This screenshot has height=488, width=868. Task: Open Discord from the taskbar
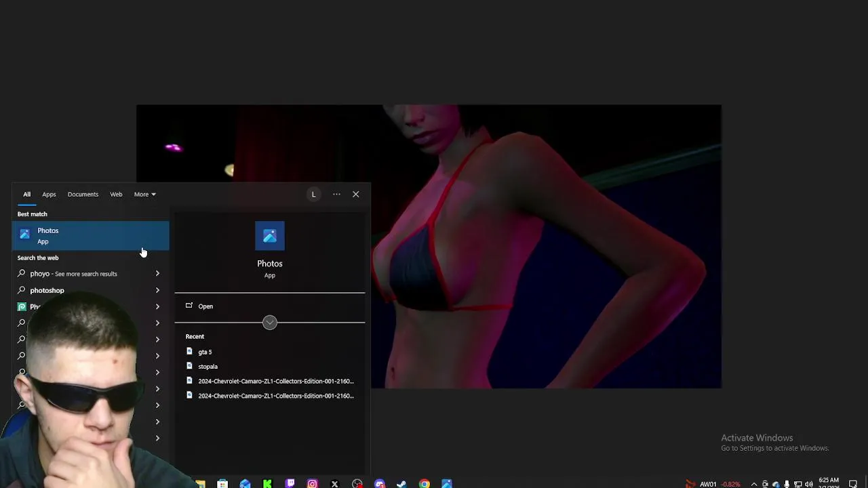(x=379, y=484)
